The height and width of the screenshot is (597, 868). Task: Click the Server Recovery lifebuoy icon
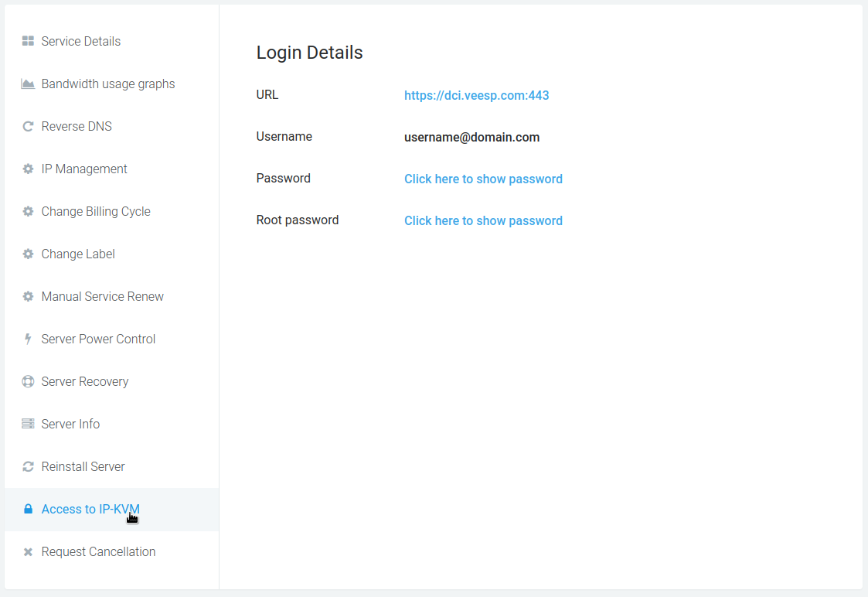point(28,381)
